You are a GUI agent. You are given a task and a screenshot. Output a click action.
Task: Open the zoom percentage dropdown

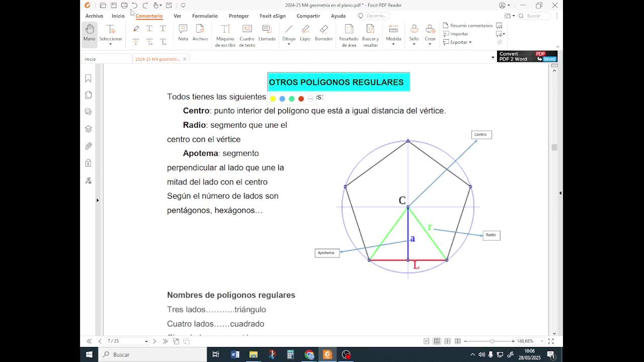click(542, 341)
